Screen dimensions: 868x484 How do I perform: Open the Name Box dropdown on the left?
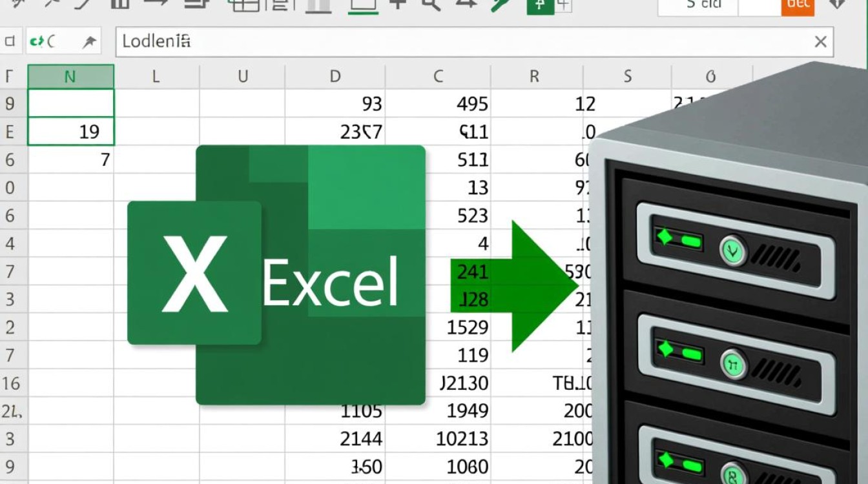click(11, 40)
